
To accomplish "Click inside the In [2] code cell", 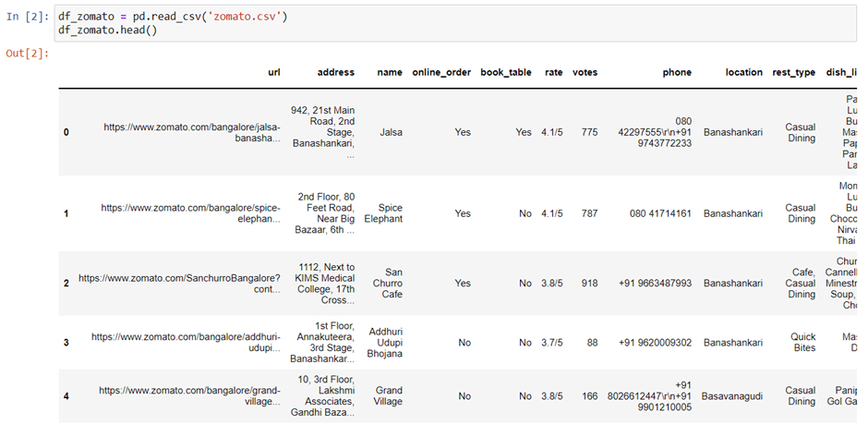I will [457, 24].
